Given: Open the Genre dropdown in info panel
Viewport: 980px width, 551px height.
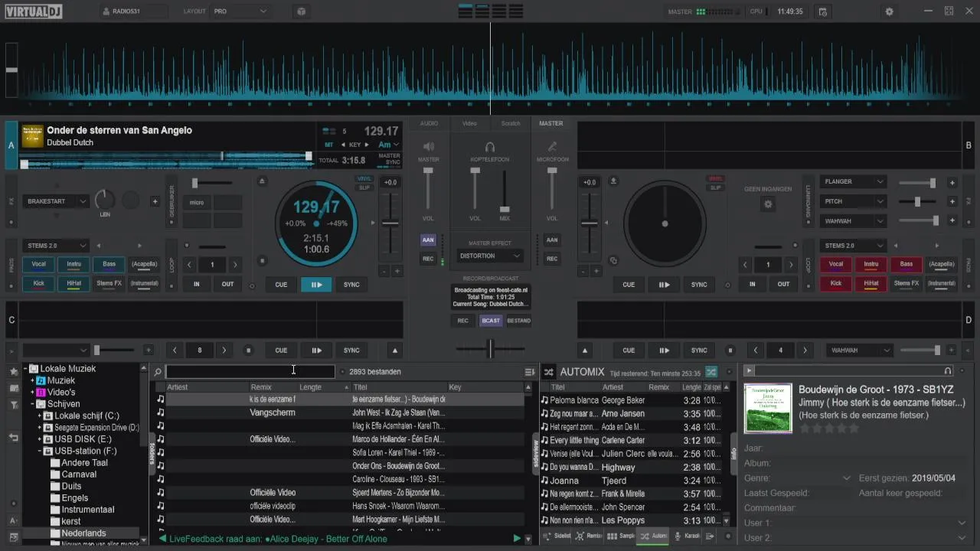Looking at the screenshot, I should tap(847, 478).
